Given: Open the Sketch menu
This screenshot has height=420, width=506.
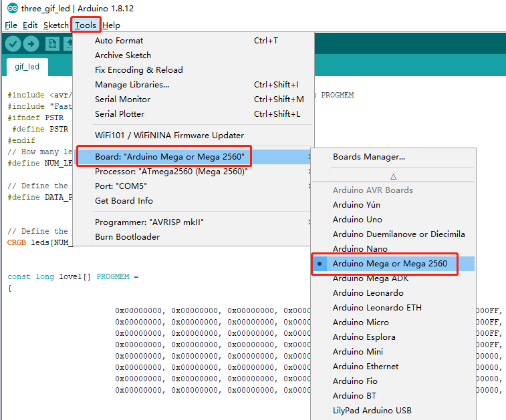Looking at the screenshot, I should point(55,25).
